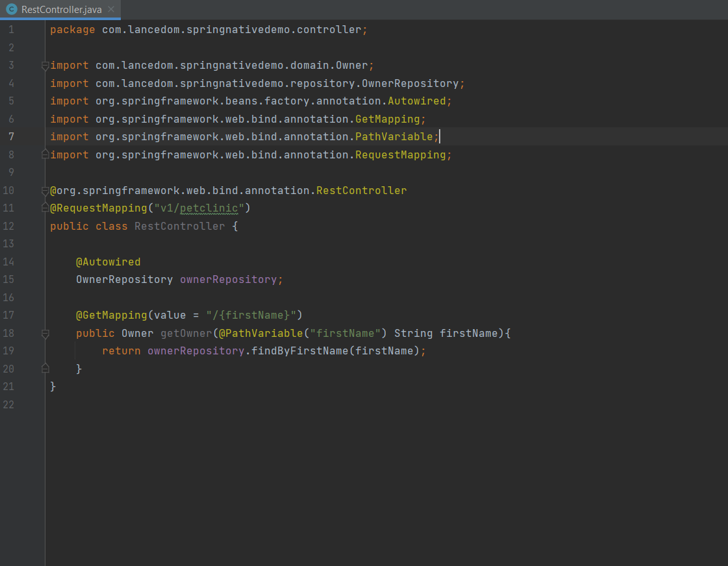Select the RestController.java editor tab
Viewport: 728px width, 566px height.
pyautogui.click(x=60, y=9)
